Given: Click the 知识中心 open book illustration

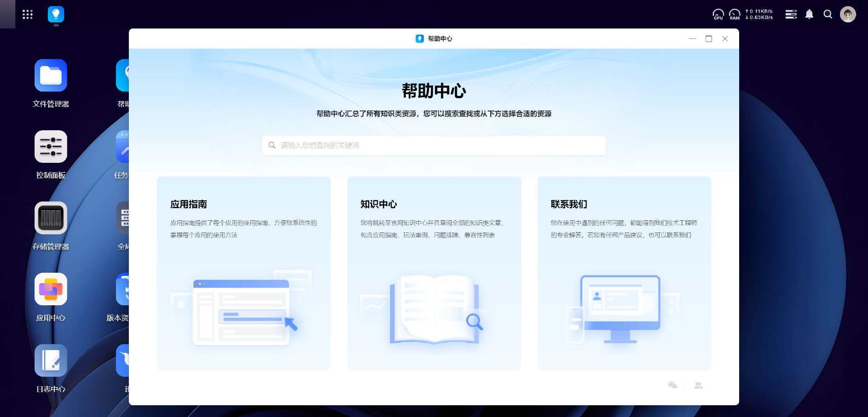Looking at the screenshot, I should tap(434, 309).
